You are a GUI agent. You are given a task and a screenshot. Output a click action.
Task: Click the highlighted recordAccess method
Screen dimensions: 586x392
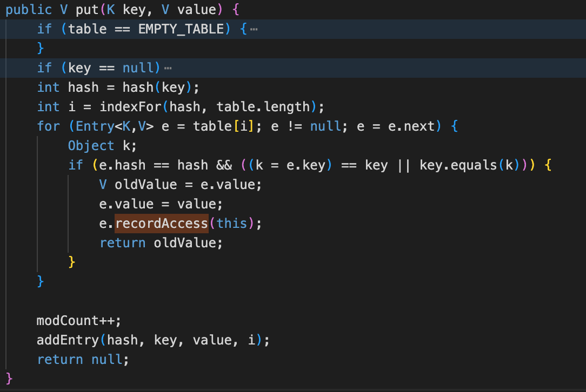point(162,224)
